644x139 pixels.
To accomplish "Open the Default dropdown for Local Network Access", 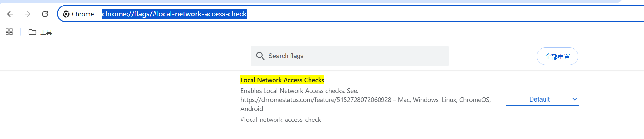I will (x=539, y=99).
